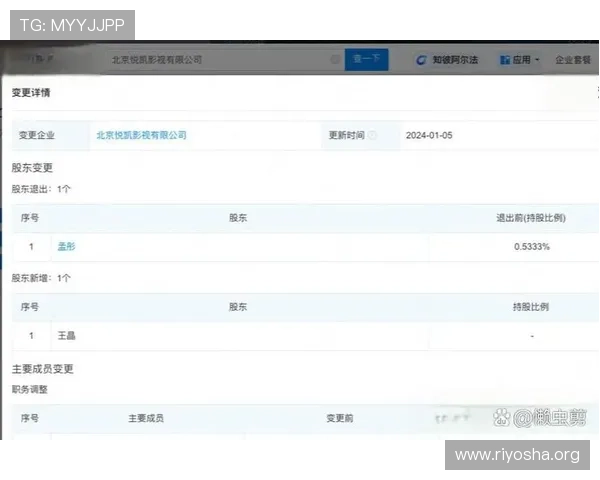This screenshot has width=600, height=480.
Task: Click the 应用 grid icon
Action: pos(505,60)
